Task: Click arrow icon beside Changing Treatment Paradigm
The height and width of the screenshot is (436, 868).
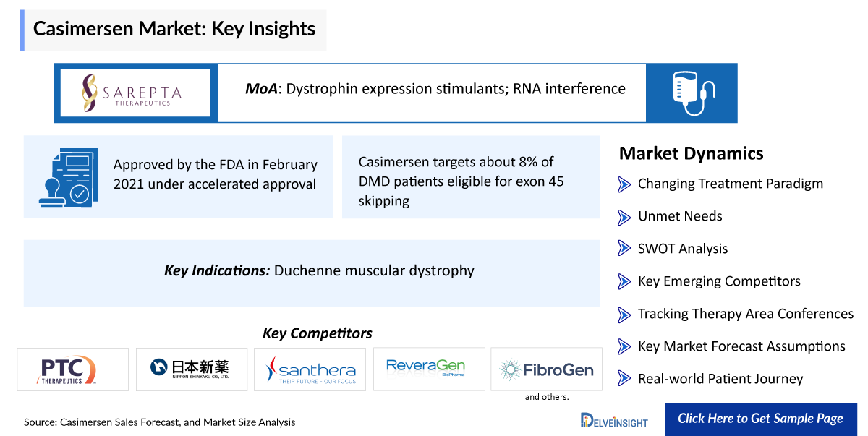Action: pyautogui.click(x=624, y=184)
